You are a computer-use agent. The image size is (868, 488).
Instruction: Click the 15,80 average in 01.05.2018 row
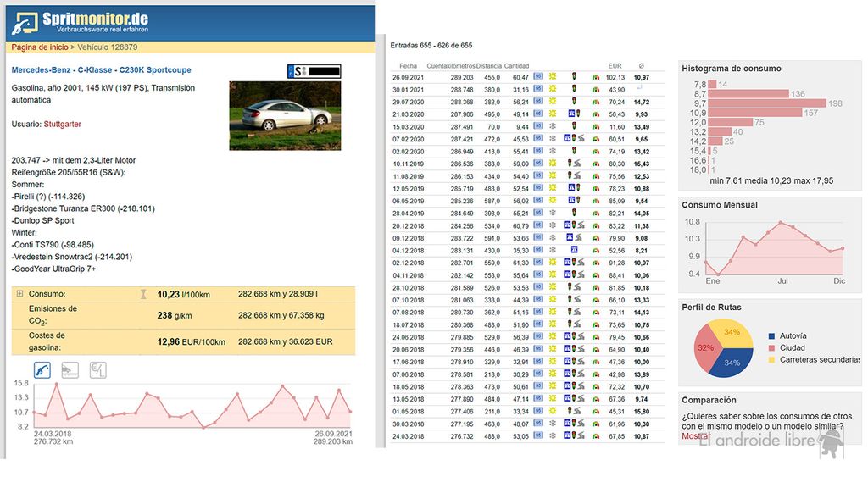coord(642,412)
